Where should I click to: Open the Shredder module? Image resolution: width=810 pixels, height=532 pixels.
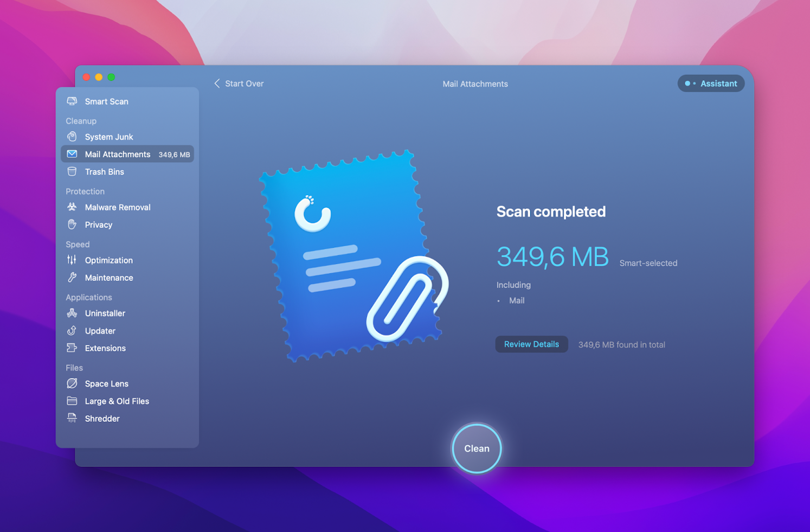click(102, 419)
